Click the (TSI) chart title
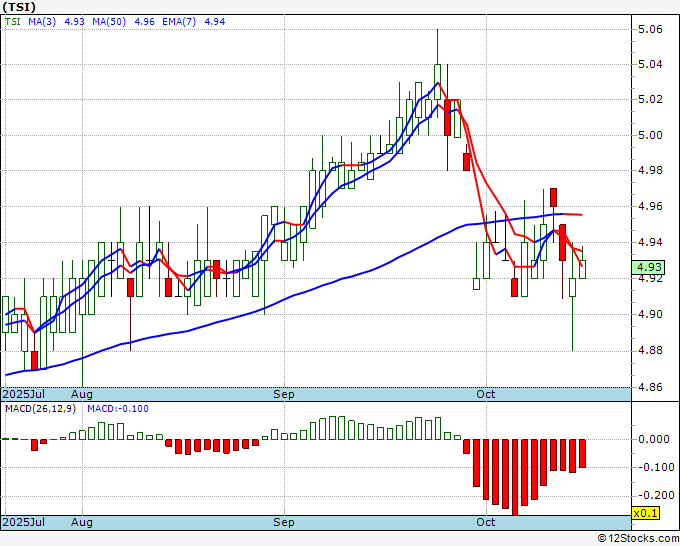The image size is (680, 546). pyautogui.click(x=19, y=7)
